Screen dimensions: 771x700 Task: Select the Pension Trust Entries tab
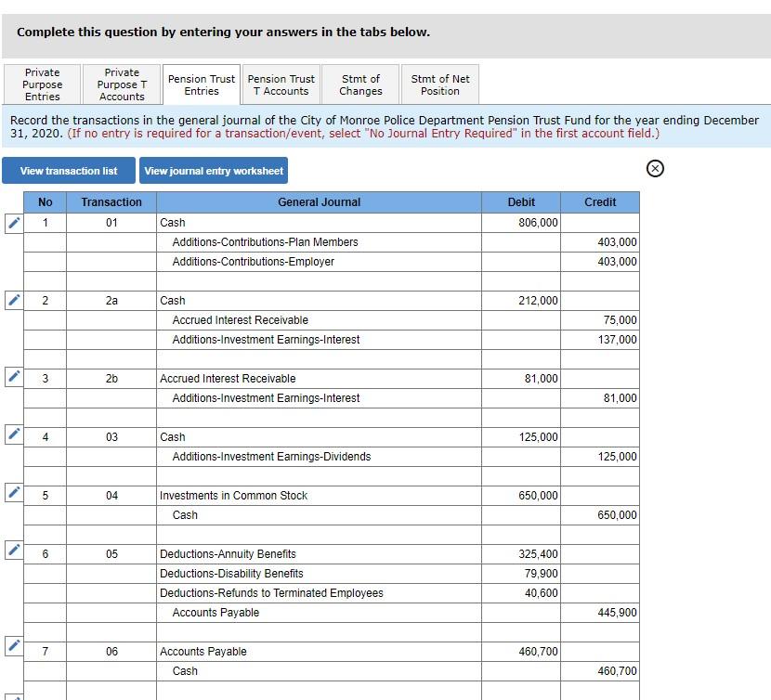pyautogui.click(x=201, y=84)
